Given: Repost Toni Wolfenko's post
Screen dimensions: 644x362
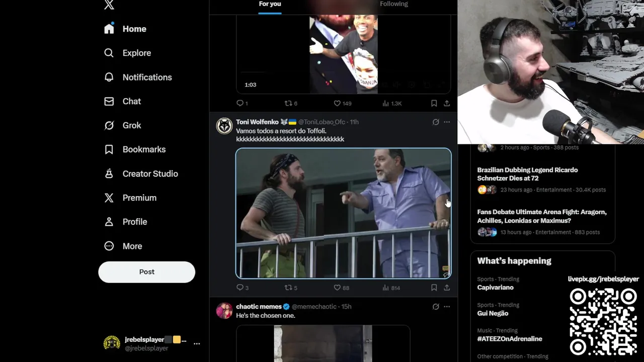Looking at the screenshot, I should point(291,288).
